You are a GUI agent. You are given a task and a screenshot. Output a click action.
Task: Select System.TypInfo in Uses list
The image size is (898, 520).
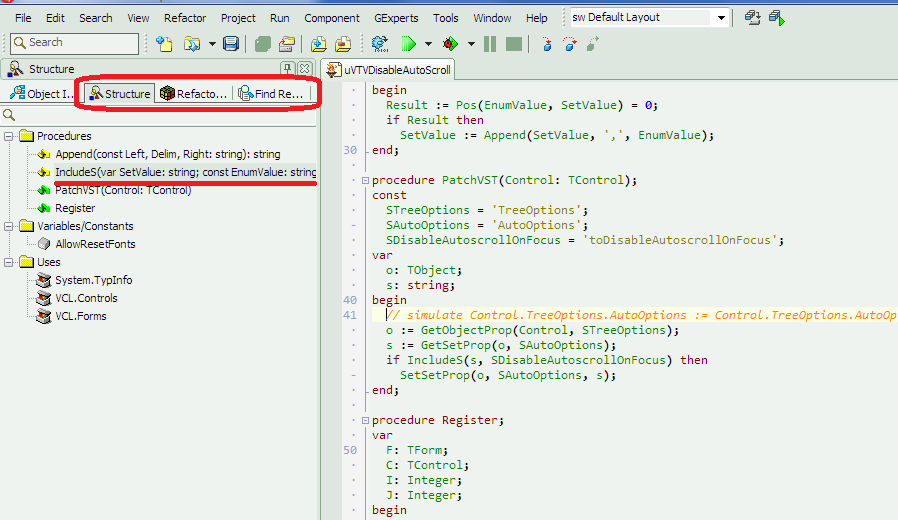point(93,280)
